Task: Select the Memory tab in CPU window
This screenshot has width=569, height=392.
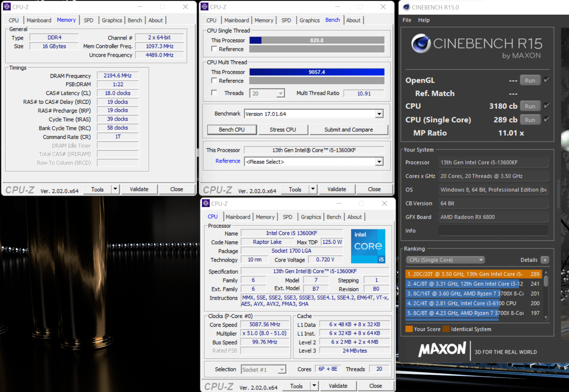Action: pos(265,217)
